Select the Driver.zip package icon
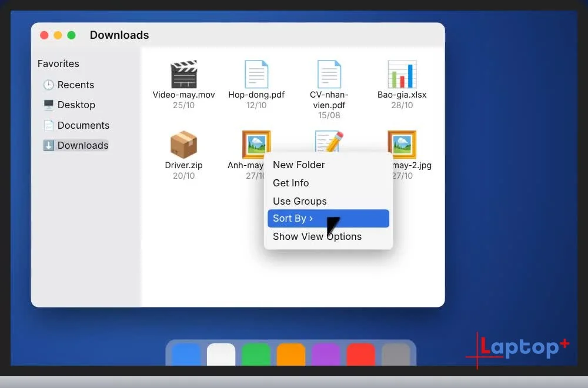 [183, 145]
